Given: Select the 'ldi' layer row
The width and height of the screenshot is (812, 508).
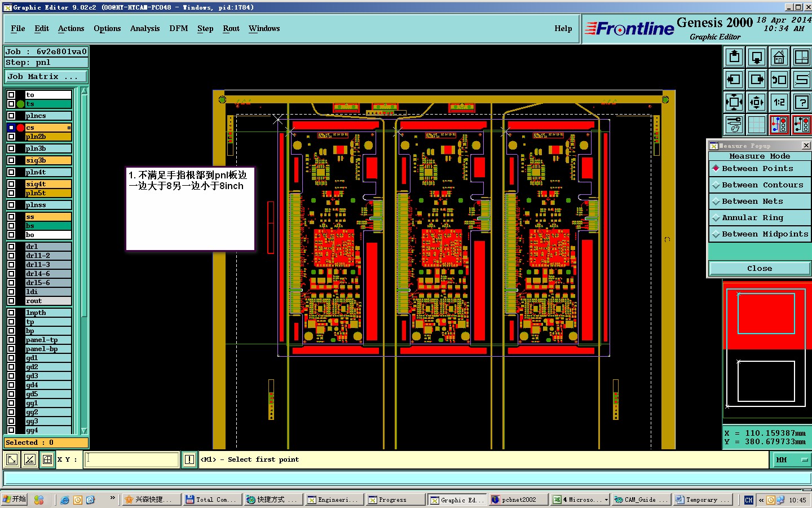Looking at the screenshot, I should pos(48,292).
